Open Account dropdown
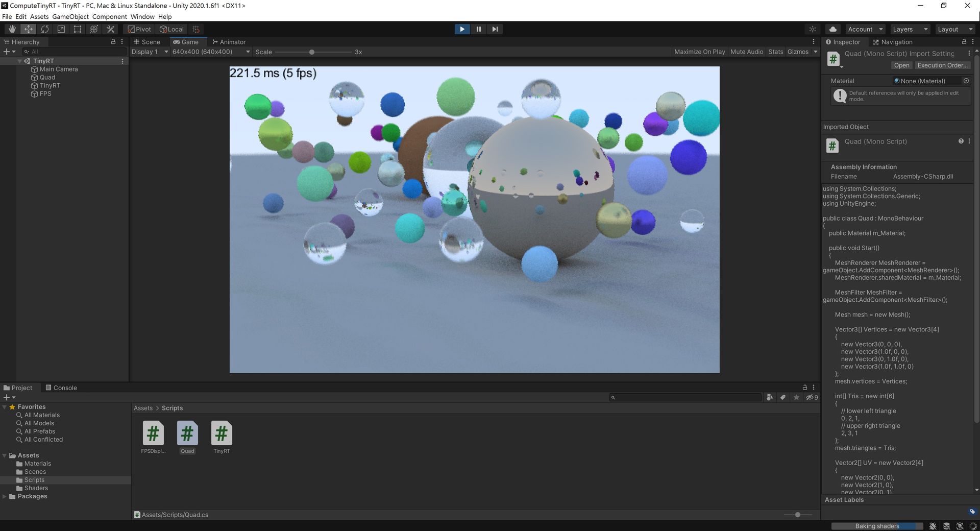 865,29
